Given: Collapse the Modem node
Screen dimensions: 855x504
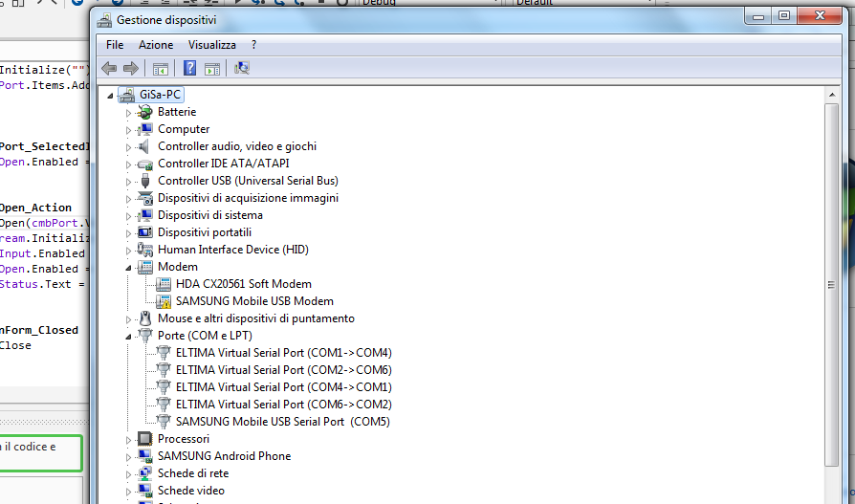Looking at the screenshot, I should pyautogui.click(x=129, y=268).
